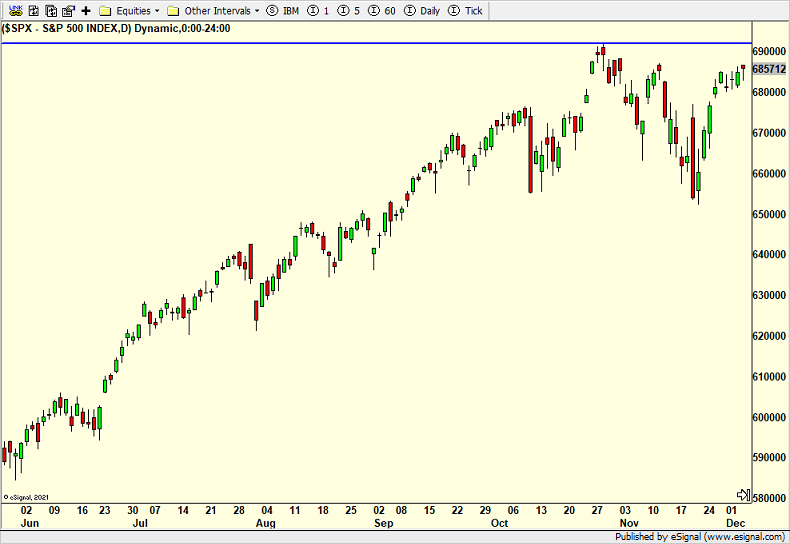Select the IBM symbol shortcut
Screen dimensions: 790x544
pos(283,11)
